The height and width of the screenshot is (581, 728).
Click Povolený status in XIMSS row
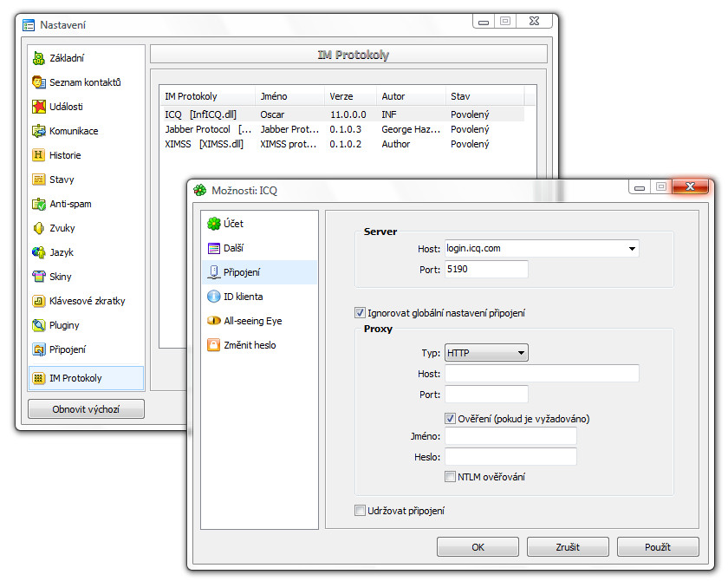470,144
